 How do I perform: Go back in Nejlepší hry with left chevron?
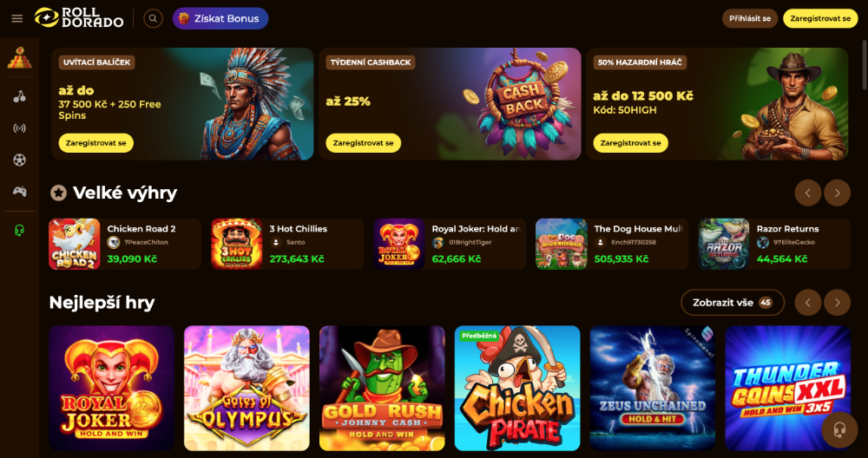point(807,303)
